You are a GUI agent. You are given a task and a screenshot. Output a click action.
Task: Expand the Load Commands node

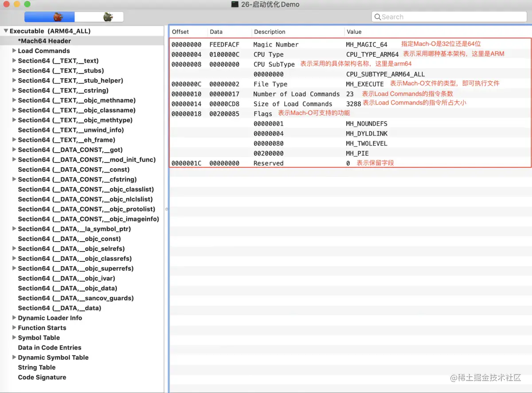(x=14, y=51)
